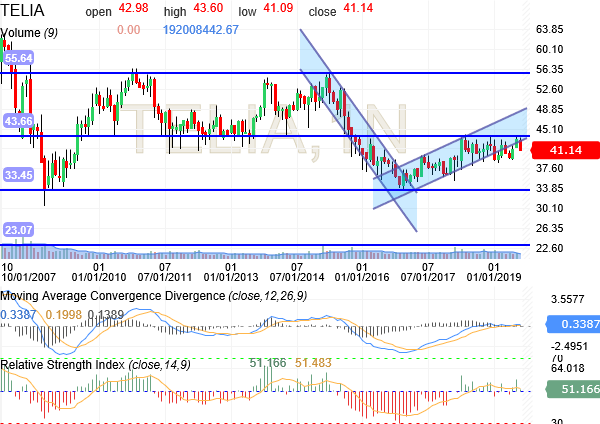This screenshot has width=600, height=424.
Task: Click the 07/01/2011 date axis label
Action: pos(165,277)
